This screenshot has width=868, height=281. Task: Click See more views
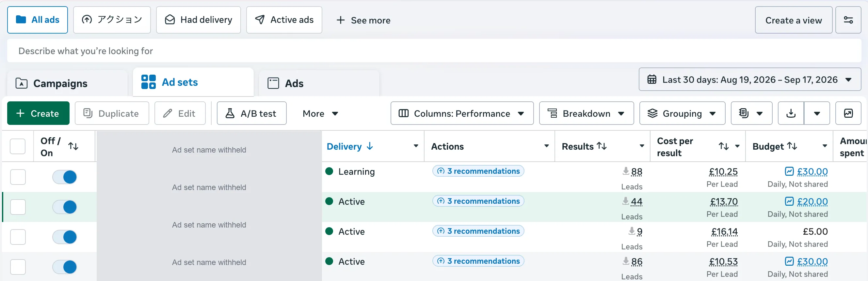[363, 20]
